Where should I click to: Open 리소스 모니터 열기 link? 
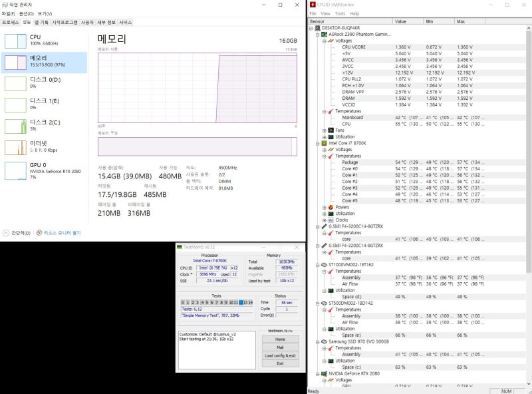[x=61, y=232]
